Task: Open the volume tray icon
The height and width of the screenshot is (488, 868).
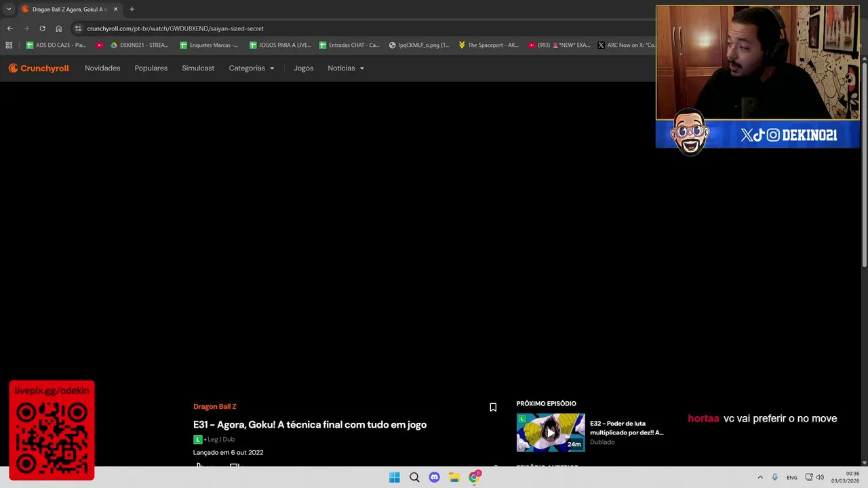Action: 820,477
